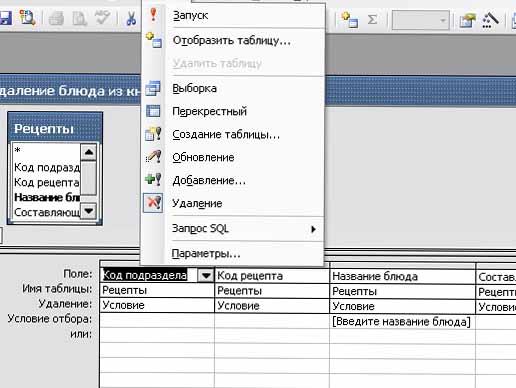516x388 pixels.
Task: Click Условие cell under Название блюда column
Action: tap(402, 306)
